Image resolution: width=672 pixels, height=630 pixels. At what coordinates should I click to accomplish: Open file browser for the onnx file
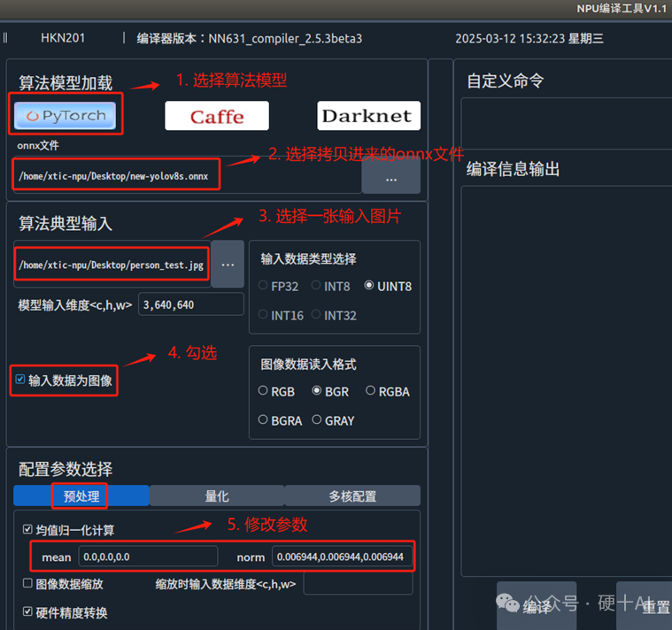pos(390,176)
